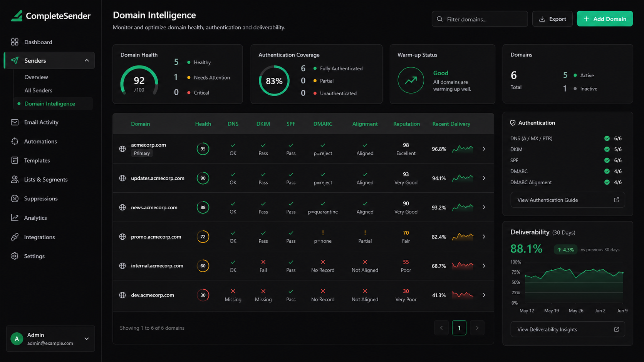This screenshot has height=362, width=644.
Task: Expand acmecorp.com row details chevron
Action: [x=484, y=149]
